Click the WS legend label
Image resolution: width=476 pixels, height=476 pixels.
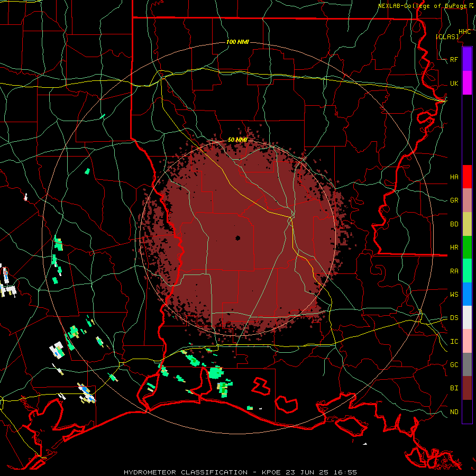(x=454, y=294)
